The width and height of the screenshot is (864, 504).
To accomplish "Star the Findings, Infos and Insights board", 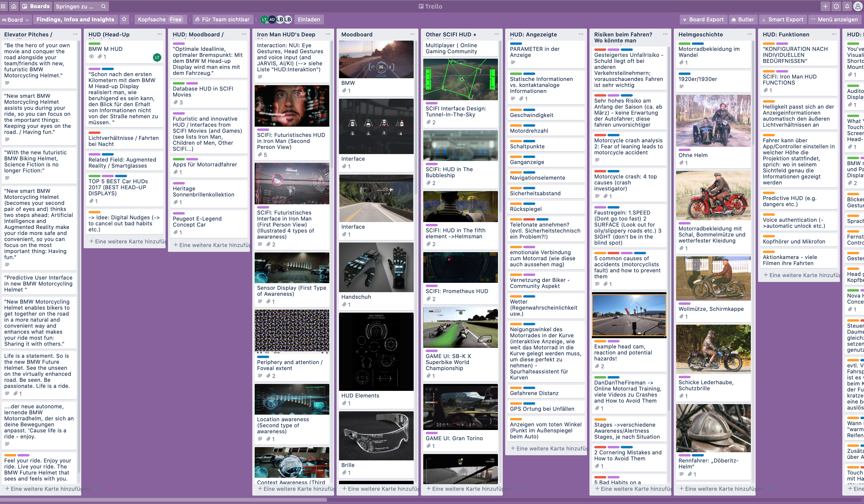I will pyautogui.click(x=124, y=20).
